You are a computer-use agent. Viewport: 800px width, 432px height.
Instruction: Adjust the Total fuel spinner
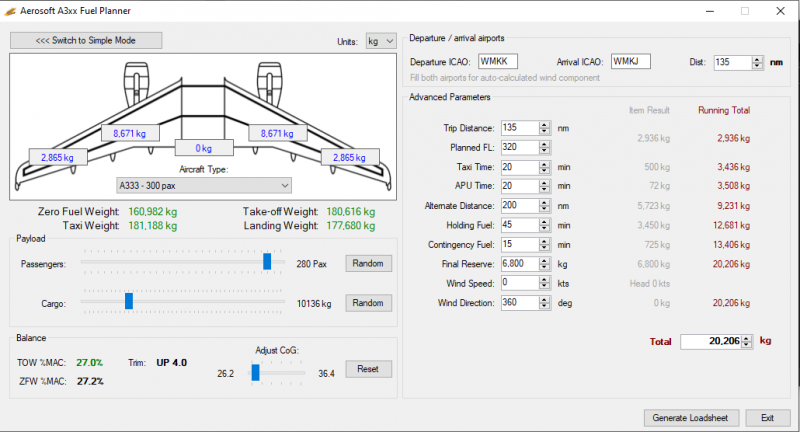[747, 341]
